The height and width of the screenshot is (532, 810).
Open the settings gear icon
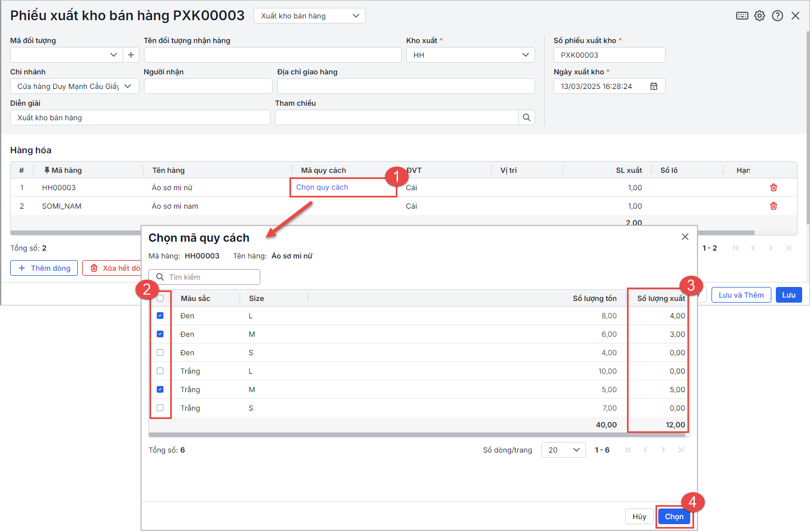pyautogui.click(x=759, y=16)
